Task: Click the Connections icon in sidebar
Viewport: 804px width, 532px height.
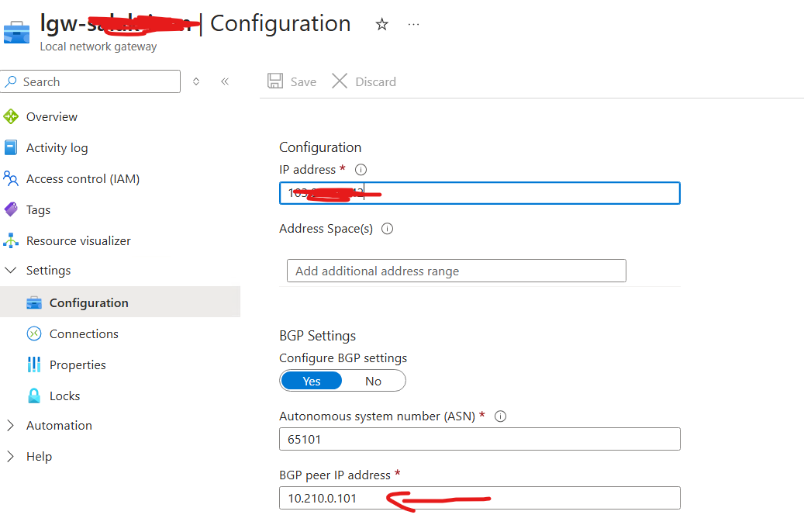Action: pyautogui.click(x=34, y=334)
